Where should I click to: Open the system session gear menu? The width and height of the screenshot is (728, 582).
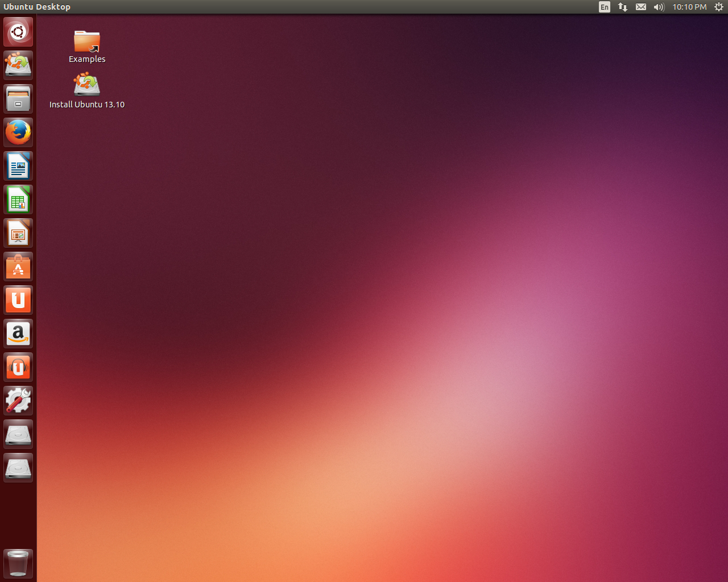[718, 7]
